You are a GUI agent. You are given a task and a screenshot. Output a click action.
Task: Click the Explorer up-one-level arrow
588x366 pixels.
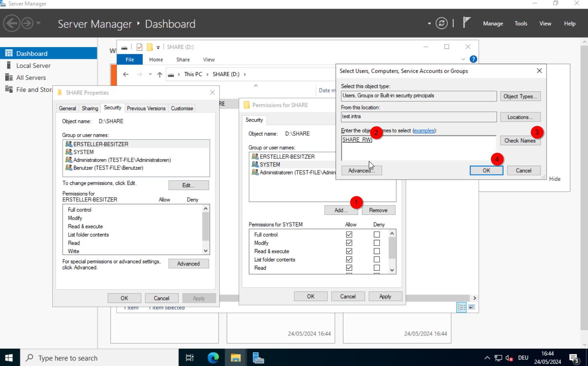(x=160, y=74)
